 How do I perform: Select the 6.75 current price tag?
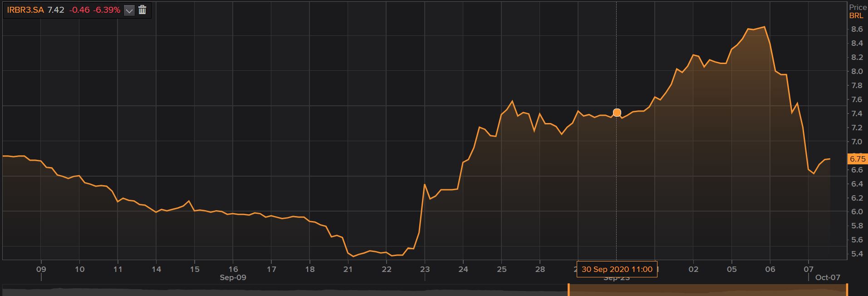coord(857,159)
